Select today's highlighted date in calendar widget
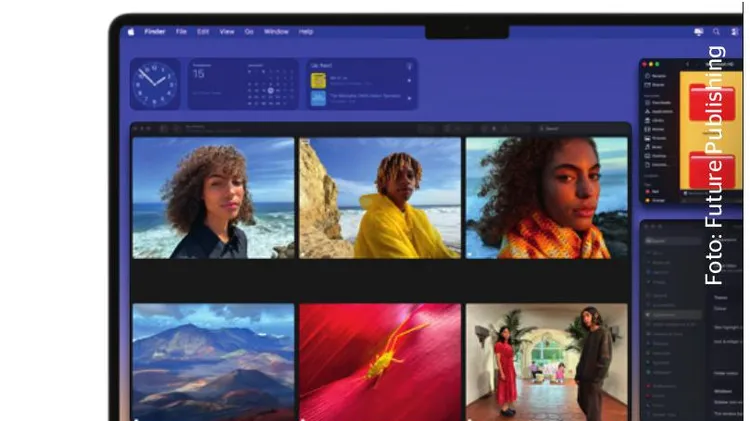The image size is (750, 421). pyautogui.click(x=269, y=90)
